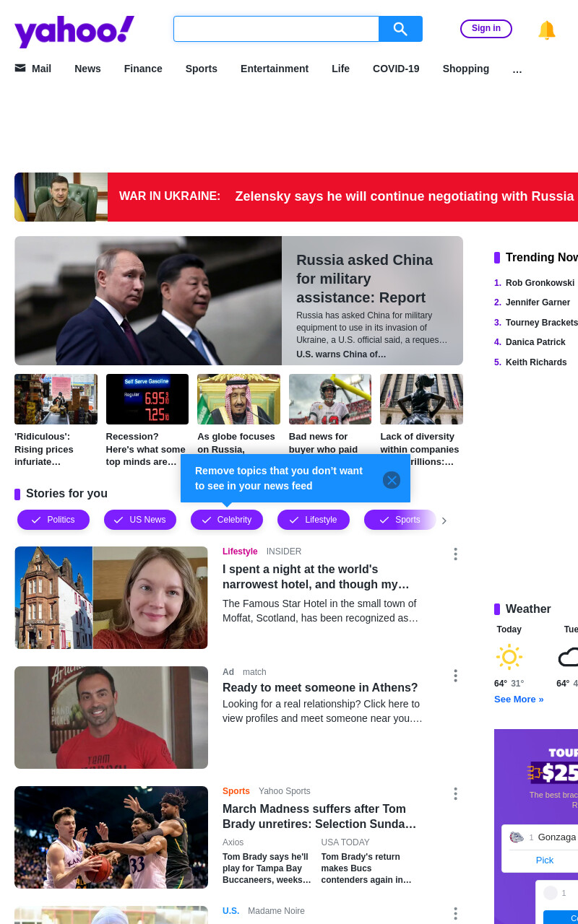Image resolution: width=578 pixels, height=924 pixels.
Task: Open 'Lack of diversity within companies' caption
Action: coord(420,449)
